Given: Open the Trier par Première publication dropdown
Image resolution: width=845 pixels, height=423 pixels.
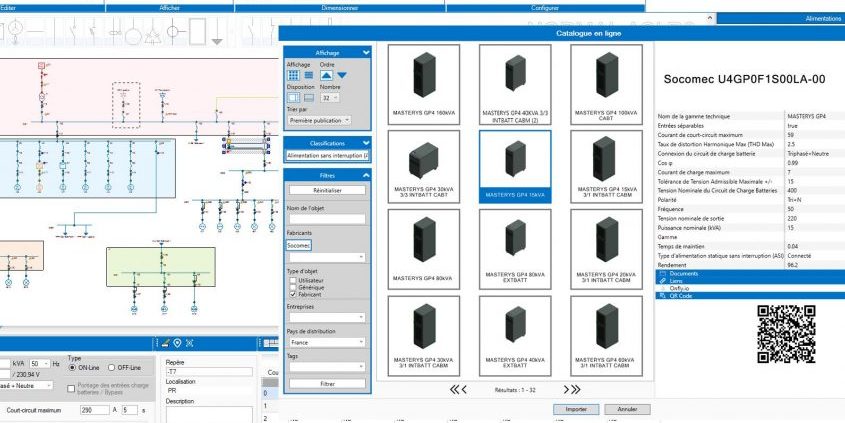Looking at the screenshot, I should tap(320, 121).
